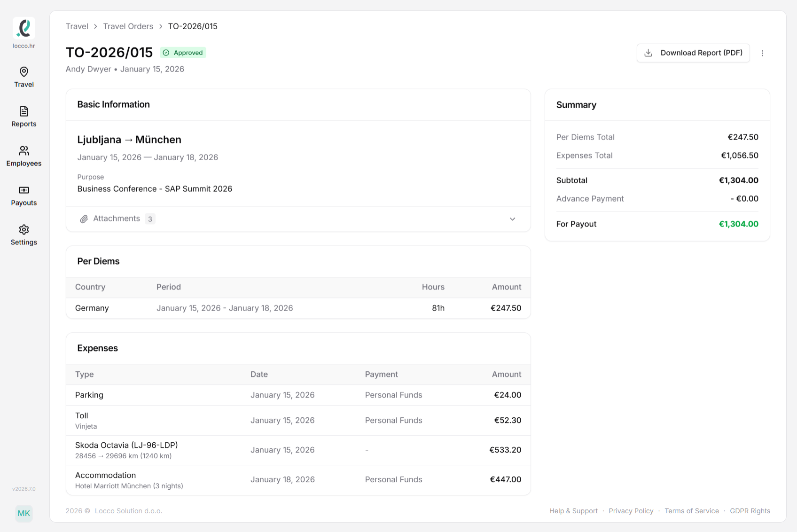This screenshot has height=532, width=797.
Task: Go to Travel breadcrumb link
Action: click(x=77, y=26)
